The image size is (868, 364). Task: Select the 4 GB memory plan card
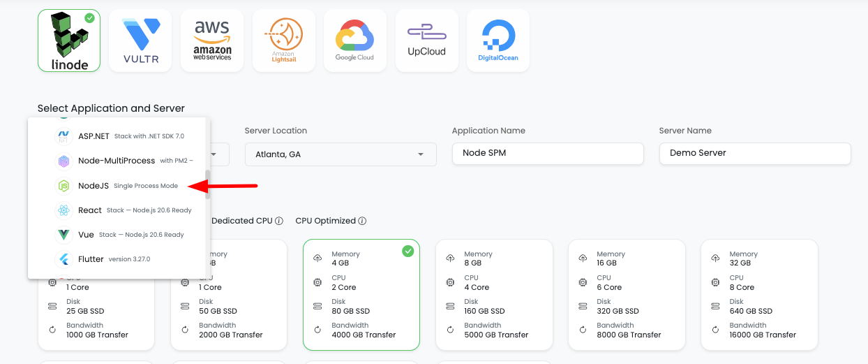tap(361, 294)
